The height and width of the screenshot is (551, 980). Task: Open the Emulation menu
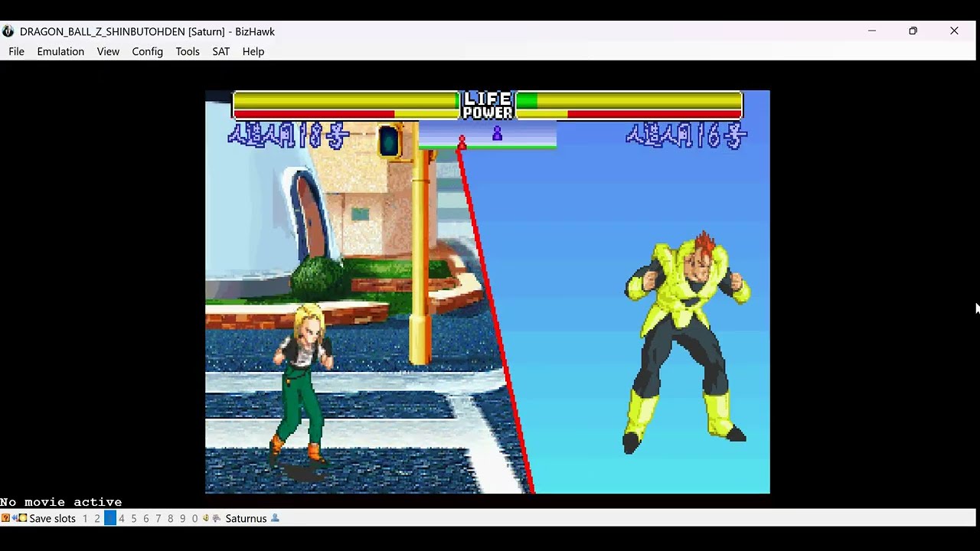(60, 51)
